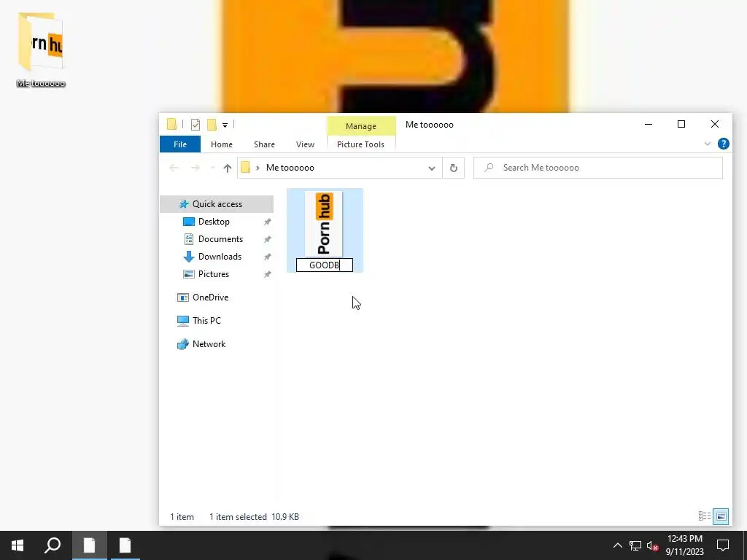Open Help with the question mark icon
The width and height of the screenshot is (747, 560).
[723, 144]
